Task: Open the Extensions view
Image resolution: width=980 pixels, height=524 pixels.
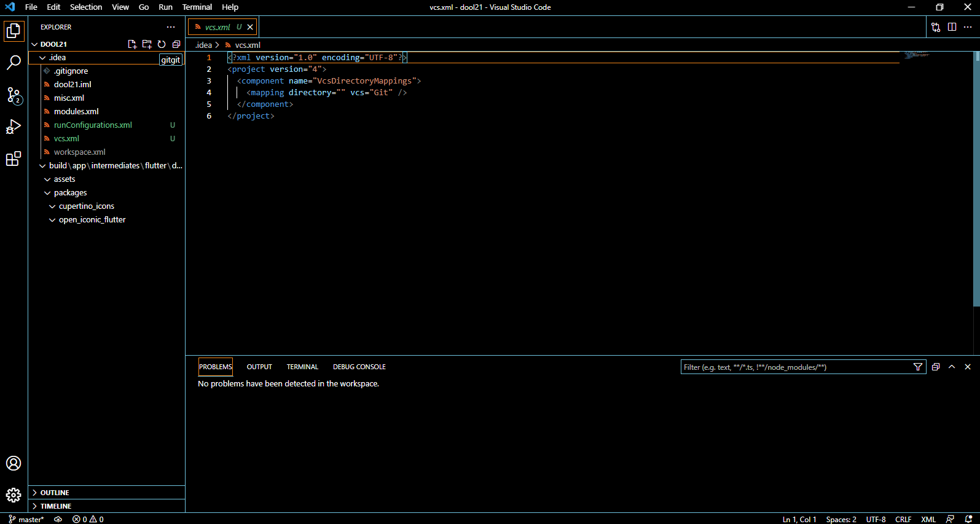Action: 14,158
